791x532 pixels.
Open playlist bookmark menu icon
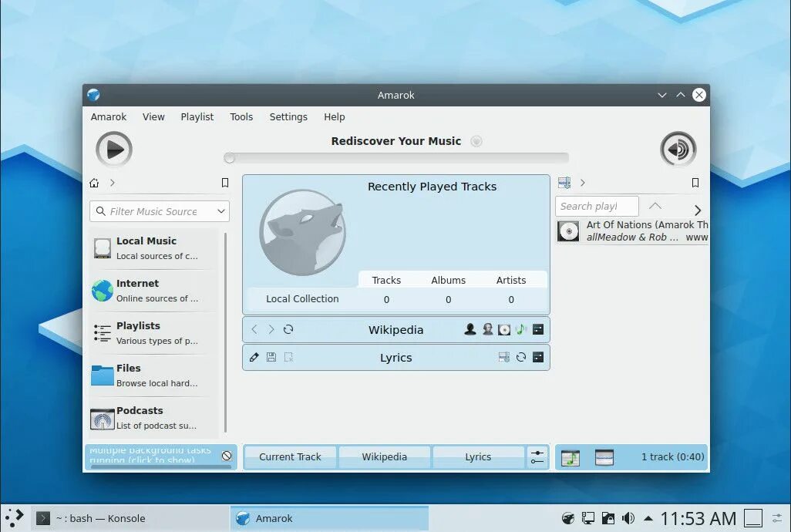(695, 183)
